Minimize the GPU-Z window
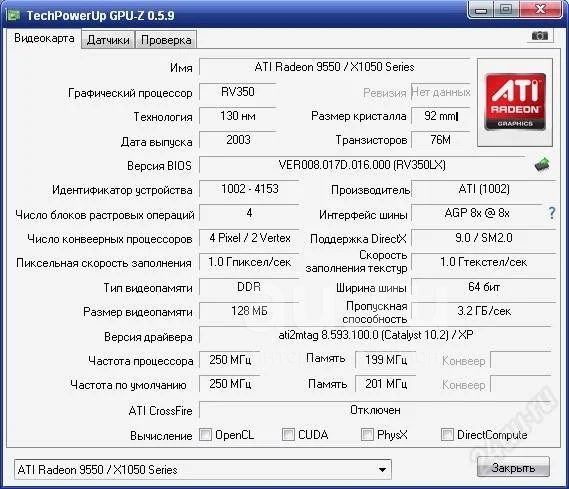The width and height of the screenshot is (569, 489). click(x=481, y=9)
